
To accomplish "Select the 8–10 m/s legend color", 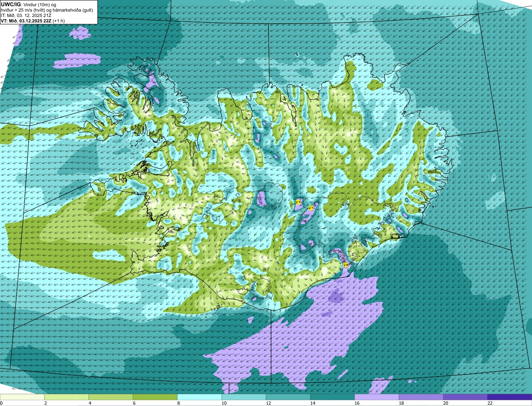I will 199,397.
